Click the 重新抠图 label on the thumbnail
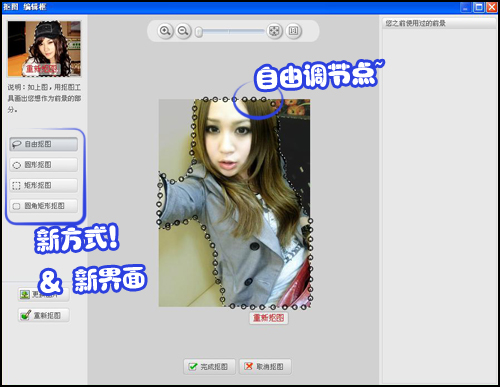This screenshot has width=500, height=387. point(42,69)
